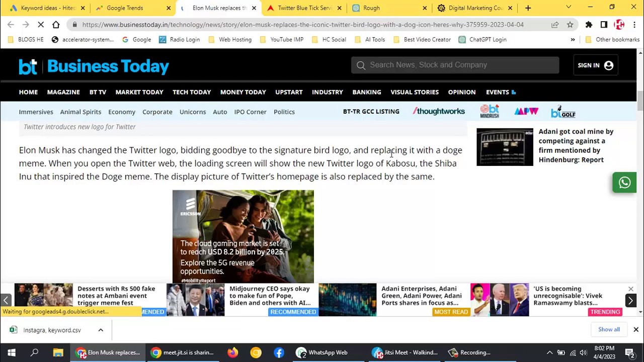The height and width of the screenshot is (362, 644).
Task: Open the thoughtworks sponsor link
Action: click(x=439, y=112)
